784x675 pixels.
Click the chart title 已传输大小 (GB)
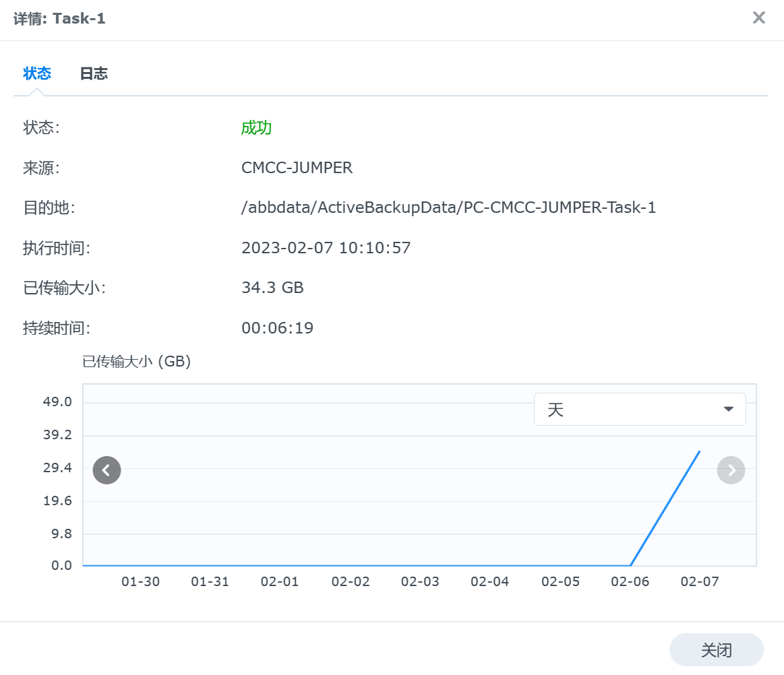(136, 361)
